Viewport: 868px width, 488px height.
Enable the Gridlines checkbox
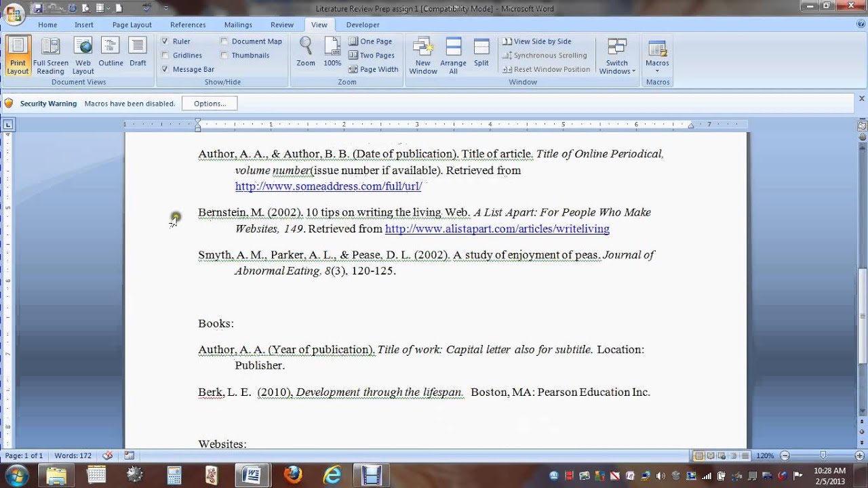coord(165,55)
